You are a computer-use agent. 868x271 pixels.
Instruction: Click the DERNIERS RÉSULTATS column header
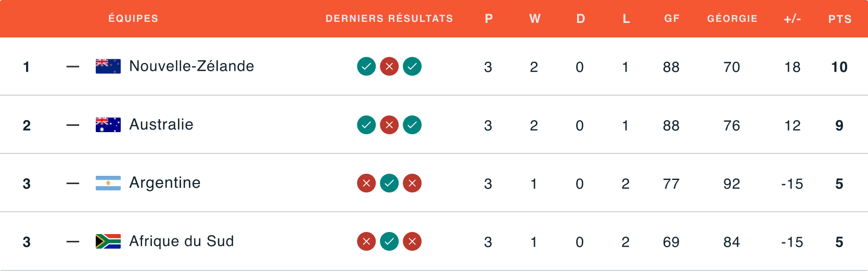[389, 19]
